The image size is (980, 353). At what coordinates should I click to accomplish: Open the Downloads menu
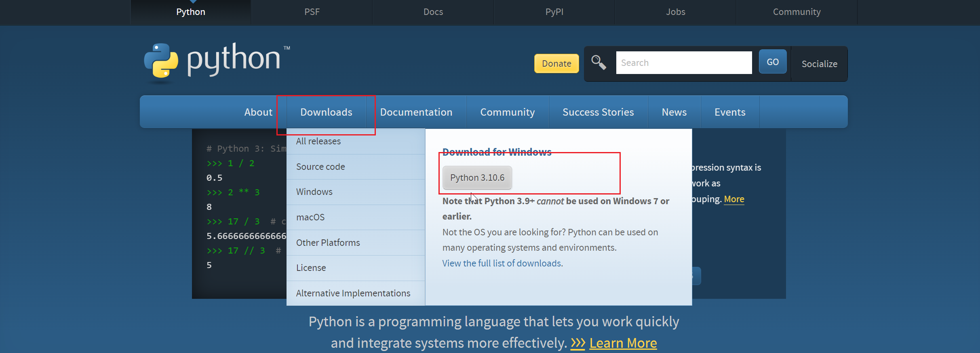pyautogui.click(x=326, y=112)
